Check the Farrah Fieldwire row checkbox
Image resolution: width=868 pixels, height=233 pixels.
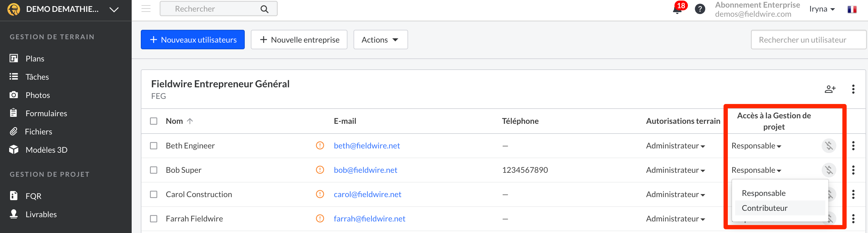pyautogui.click(x=154, y=218)
